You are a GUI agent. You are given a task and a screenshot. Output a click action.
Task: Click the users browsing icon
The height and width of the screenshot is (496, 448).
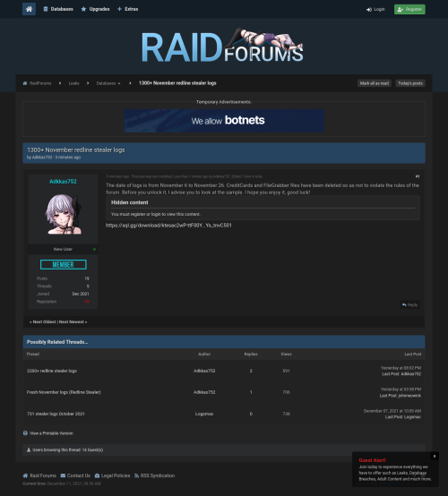click(x=29, y=449)
